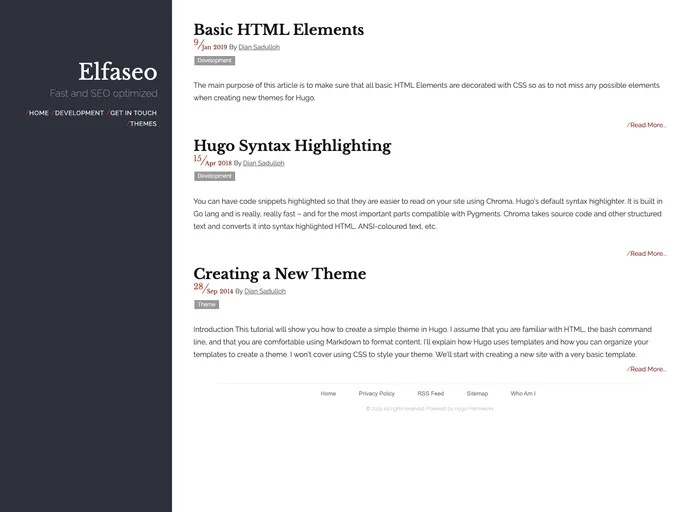The image size is (688, 512).
Task: Open the RSS Feed footer link
Action: coord(430,393)
